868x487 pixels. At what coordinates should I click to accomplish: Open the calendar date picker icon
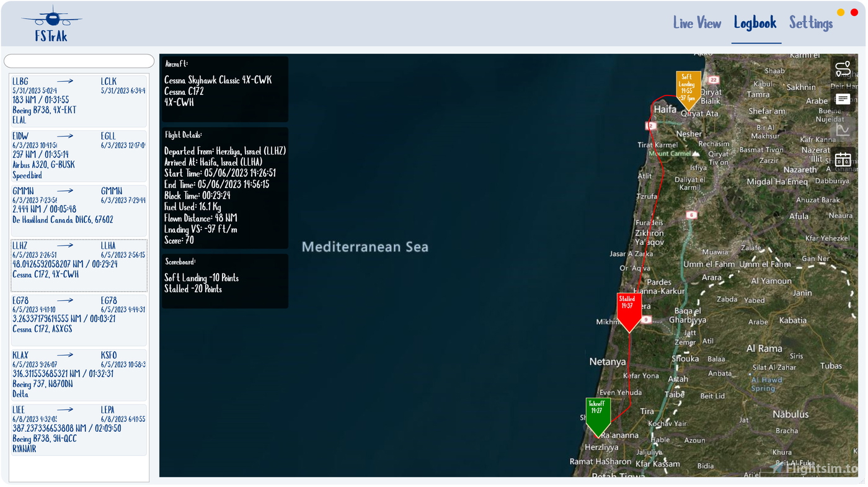pos(843,159)
